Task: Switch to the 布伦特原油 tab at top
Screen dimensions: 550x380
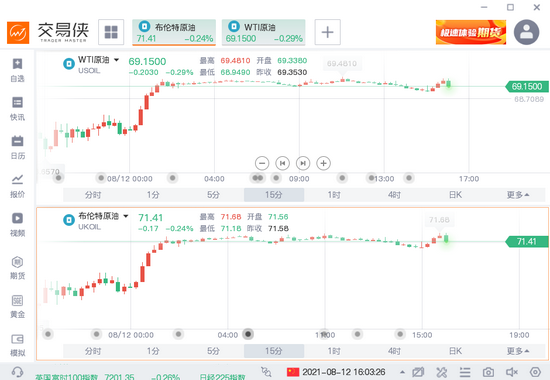Action: [x=174, y=32]
